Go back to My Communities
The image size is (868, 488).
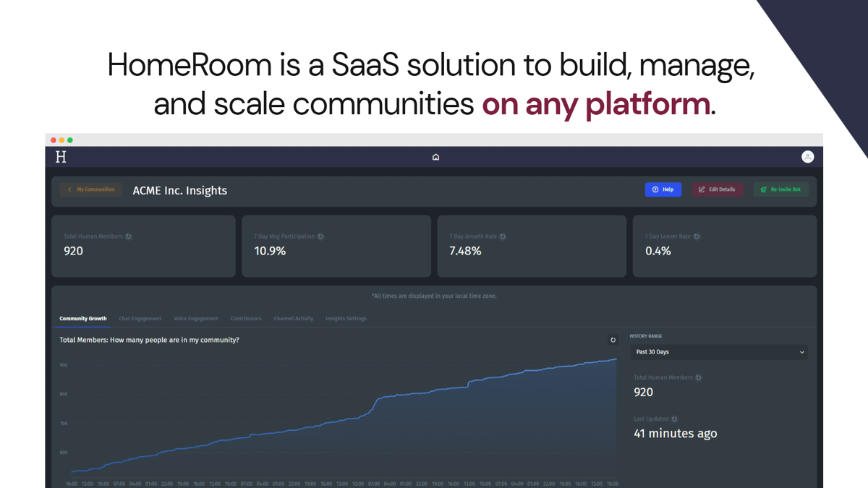tap(91, 189)
